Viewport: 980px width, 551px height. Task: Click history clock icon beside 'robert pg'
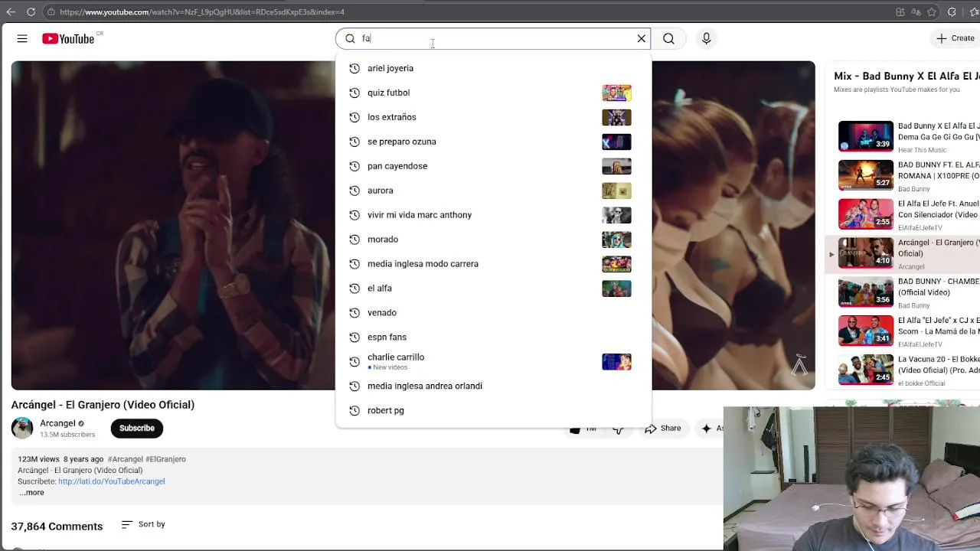pos(354,411)
